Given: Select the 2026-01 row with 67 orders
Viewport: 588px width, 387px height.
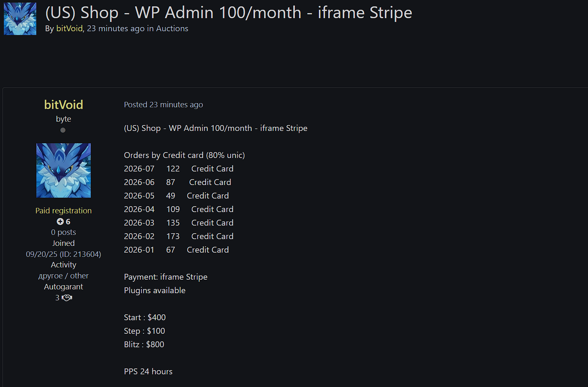Looking at the screenshot, I should pyautogui.click(x=177, y=250).
